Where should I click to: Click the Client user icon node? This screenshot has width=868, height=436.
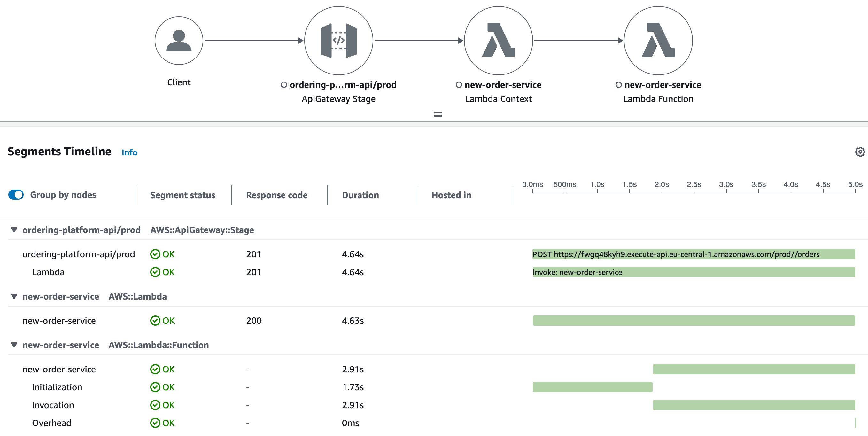pyautogui.click(x=179, y=41)
